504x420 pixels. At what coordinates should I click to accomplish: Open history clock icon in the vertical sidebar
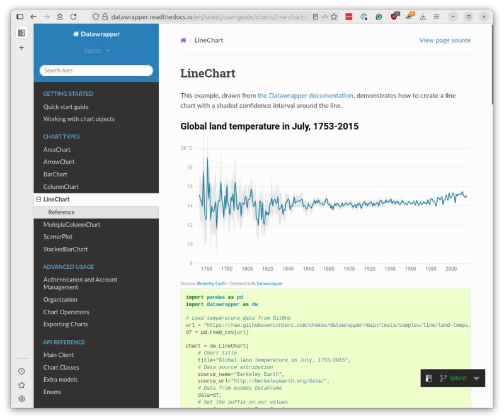click(x=21, y=371)
